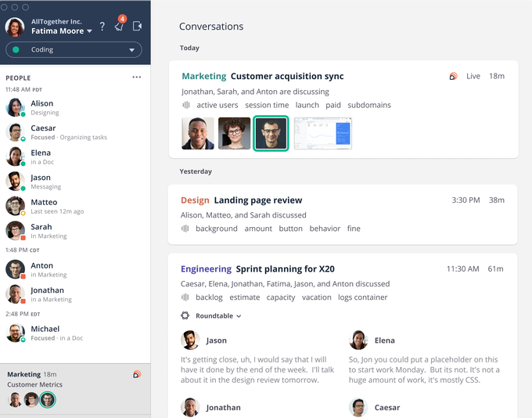
Task: Click live broadcast icon in Marketing conversation
Action: pyautogui.click(x=453, y=77)
